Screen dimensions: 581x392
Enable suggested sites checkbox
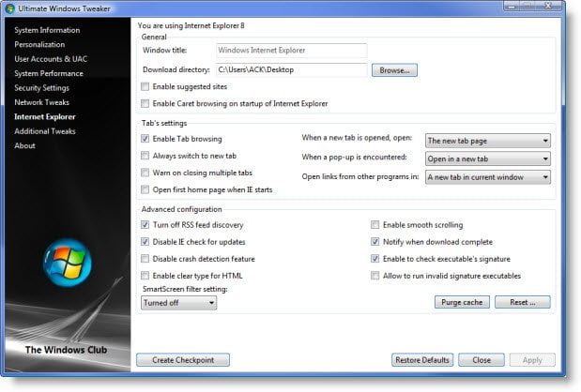click(x=145, y=86)
